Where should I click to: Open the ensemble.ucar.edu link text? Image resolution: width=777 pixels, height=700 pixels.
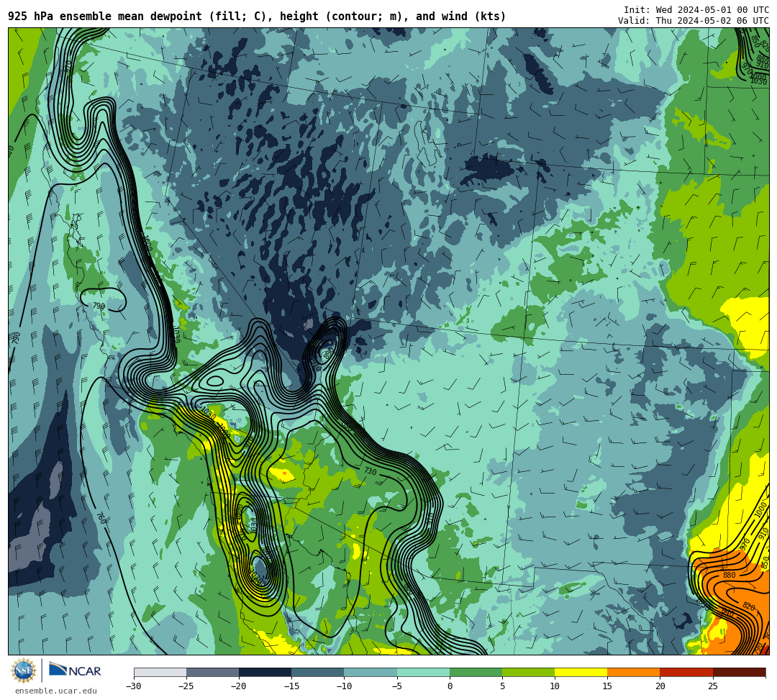(x=56, y=691)
